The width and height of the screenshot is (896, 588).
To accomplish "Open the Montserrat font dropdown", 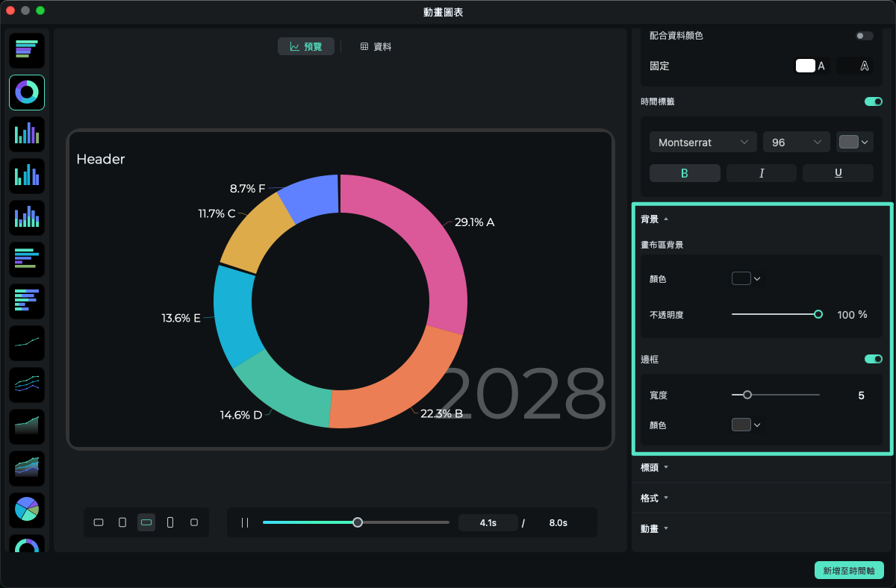I will [x=703, y=143].
